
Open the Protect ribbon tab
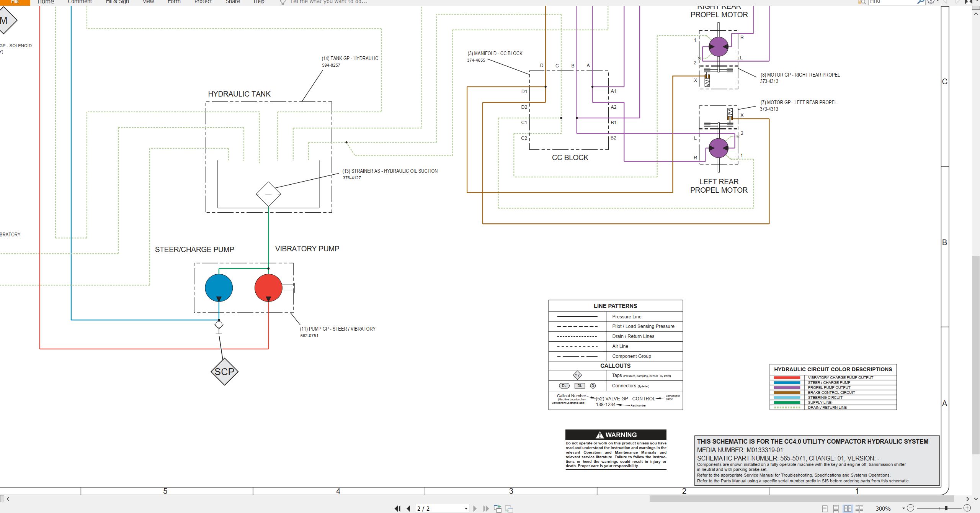click(203, 2)
